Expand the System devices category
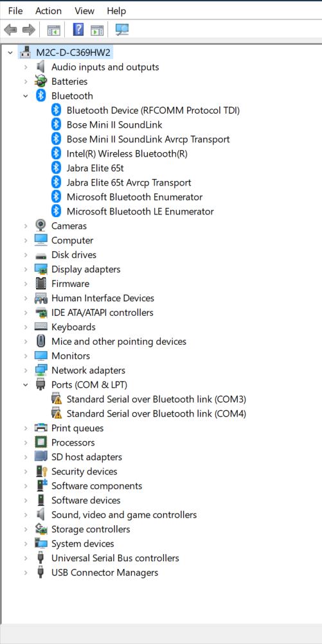The image size is (322, 644). 26,543
